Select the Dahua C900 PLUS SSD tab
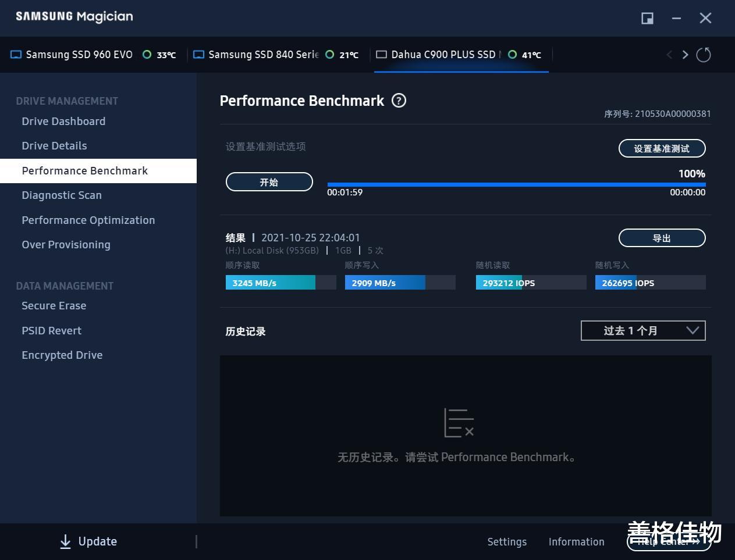 point(461,55)
